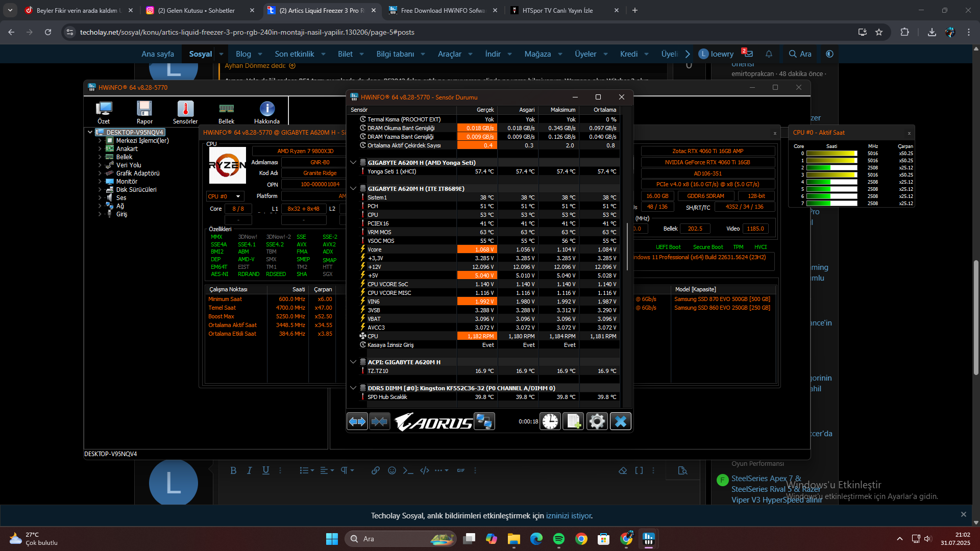Open the Hakkında info icon
Screen dimensions: 980x551
point(267,112)
